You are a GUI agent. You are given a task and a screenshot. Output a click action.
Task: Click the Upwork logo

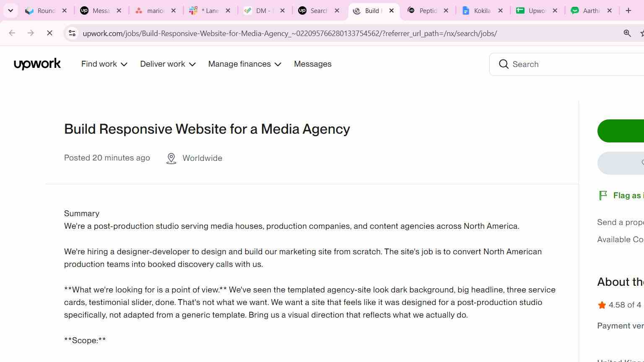click(x=37, y=64)
